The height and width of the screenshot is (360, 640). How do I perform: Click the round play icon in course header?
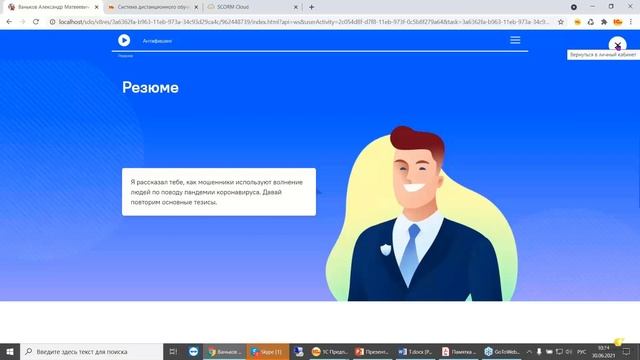point(124,40)
